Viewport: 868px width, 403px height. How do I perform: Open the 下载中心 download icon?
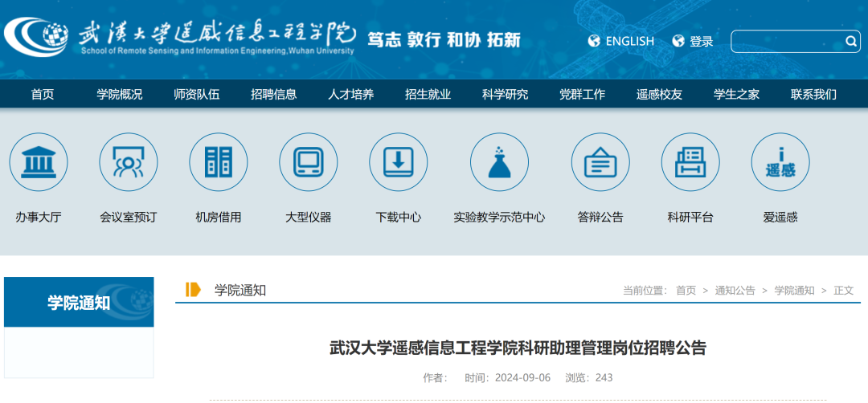pos(399,162)
